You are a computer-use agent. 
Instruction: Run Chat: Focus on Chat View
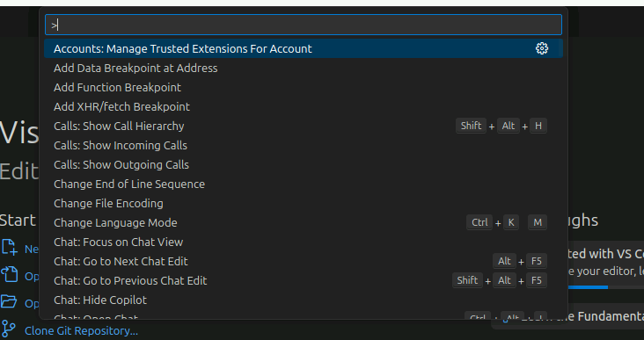coord(304,242)
